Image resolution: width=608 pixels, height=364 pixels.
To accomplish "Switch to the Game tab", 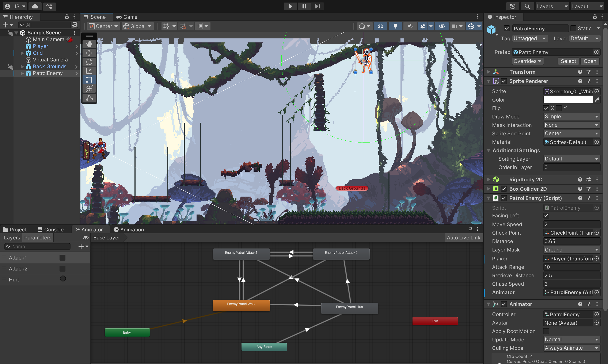I will pyautogui.click(x=127, y=17).
